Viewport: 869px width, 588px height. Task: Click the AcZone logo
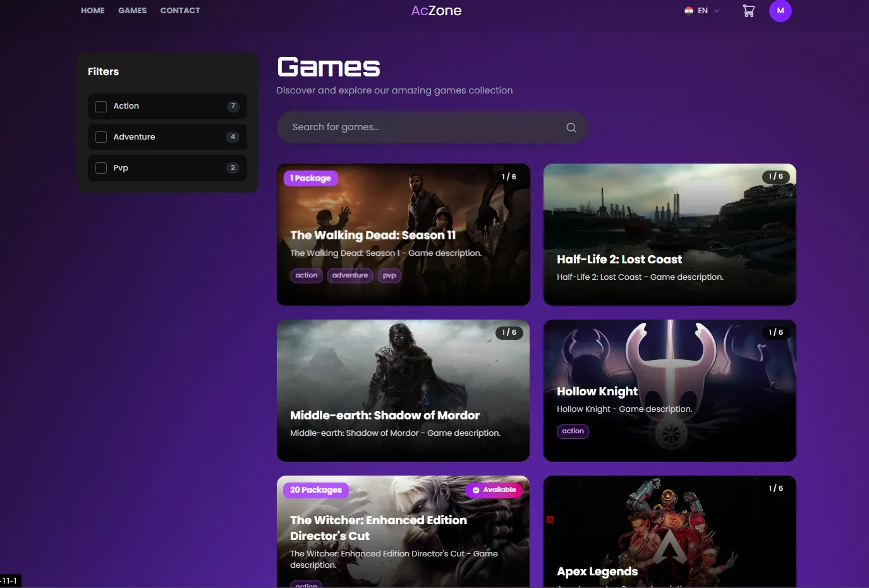(x=436, y=11)
